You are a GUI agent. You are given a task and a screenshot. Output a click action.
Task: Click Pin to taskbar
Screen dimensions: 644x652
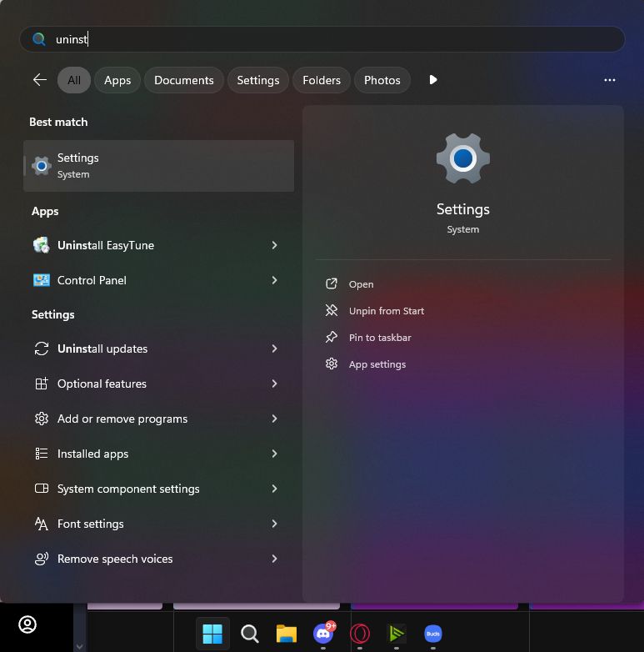coord(380,338)
